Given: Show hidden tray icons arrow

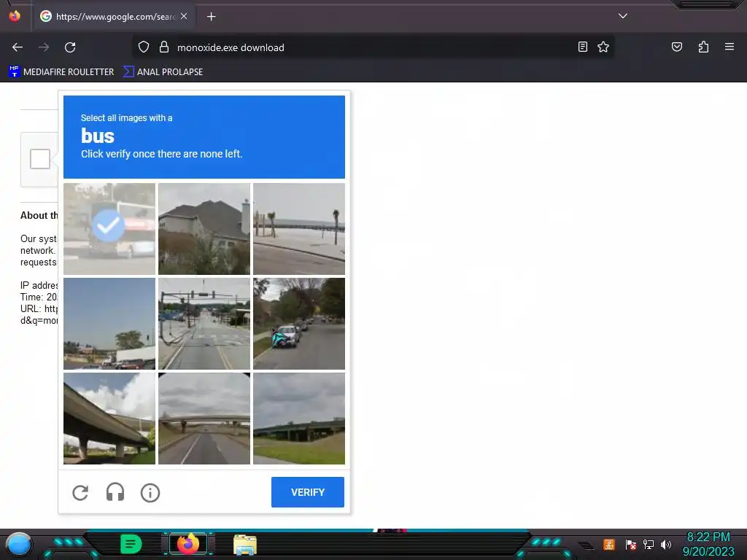Looking at the screenshot, I should [x=587, y=545].
